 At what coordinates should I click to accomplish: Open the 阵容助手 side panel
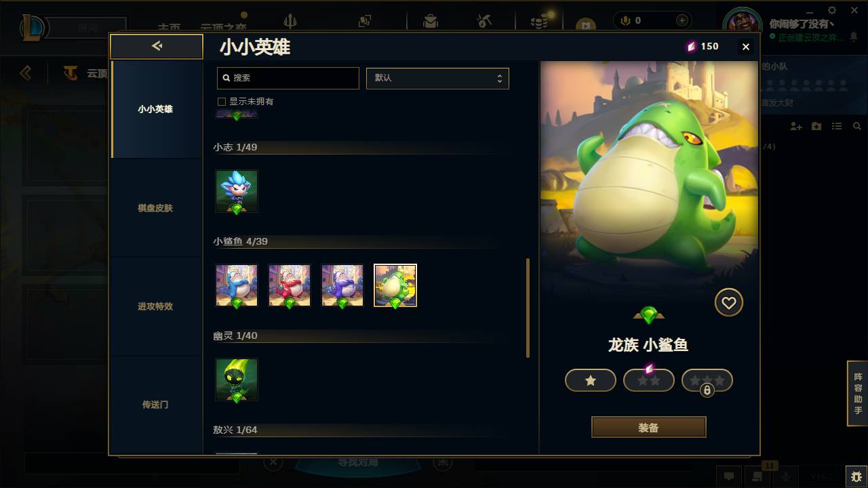pos(858,393)
